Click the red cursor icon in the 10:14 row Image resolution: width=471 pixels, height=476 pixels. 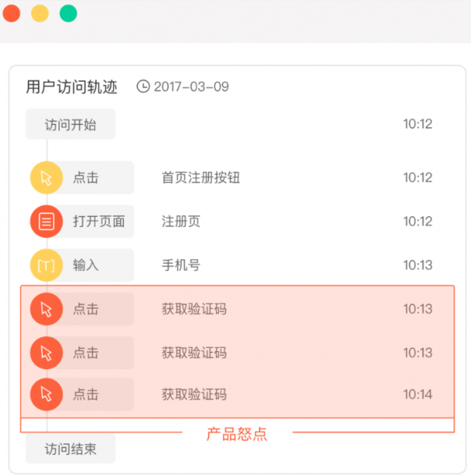click(x=46, y=394)
